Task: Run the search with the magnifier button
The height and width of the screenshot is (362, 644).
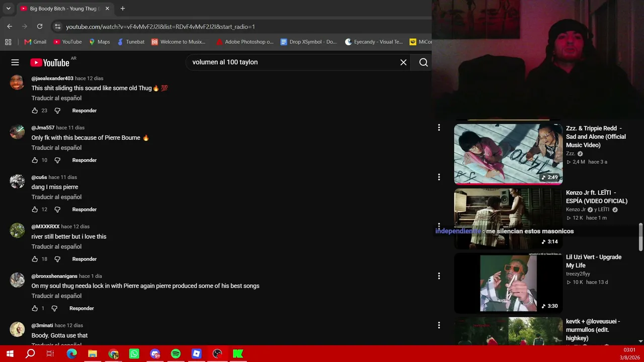Action: 424,62
